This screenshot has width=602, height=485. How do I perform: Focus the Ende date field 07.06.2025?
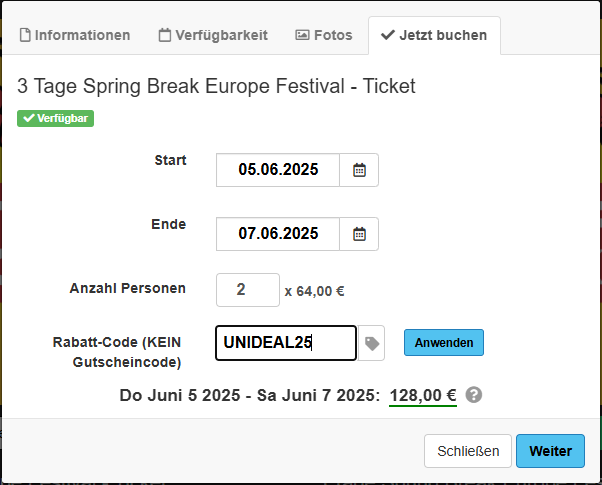click(x=278, y=234)
